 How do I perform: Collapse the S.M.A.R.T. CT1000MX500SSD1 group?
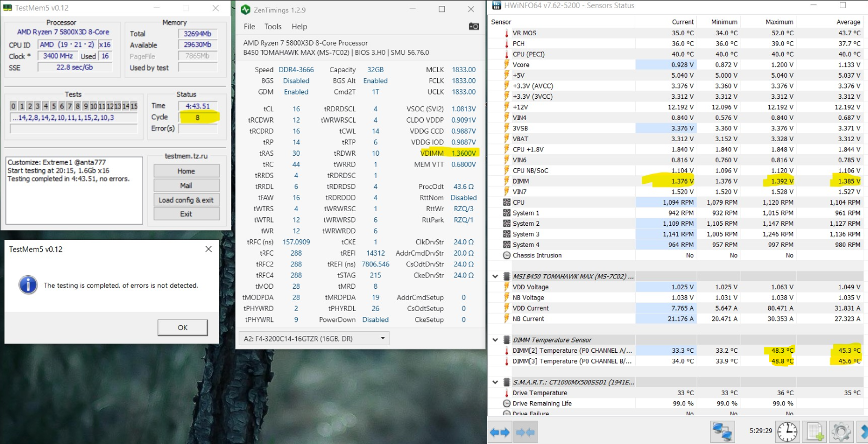(x=495, y=382)
